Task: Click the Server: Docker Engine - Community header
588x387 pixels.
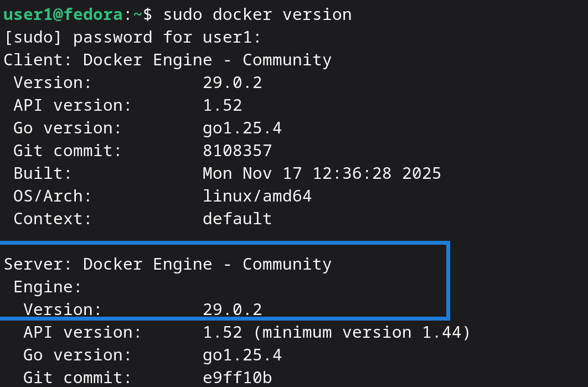Action: [x=166, y=264]
